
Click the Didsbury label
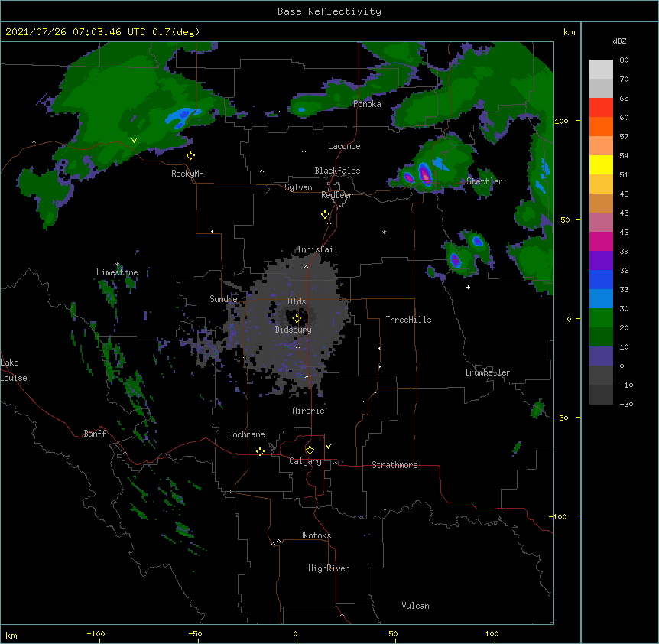click(x=294, y=330)
